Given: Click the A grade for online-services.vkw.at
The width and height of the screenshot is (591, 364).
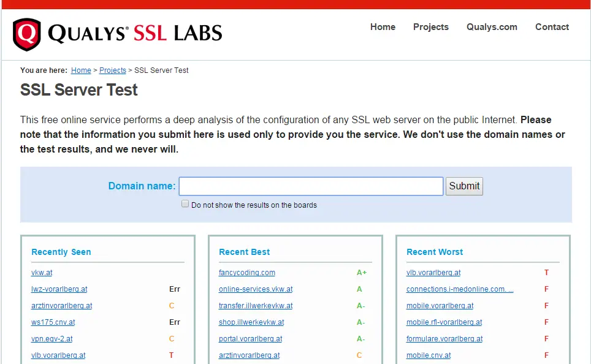Looking at the screenshot, I should coord(359,289).
